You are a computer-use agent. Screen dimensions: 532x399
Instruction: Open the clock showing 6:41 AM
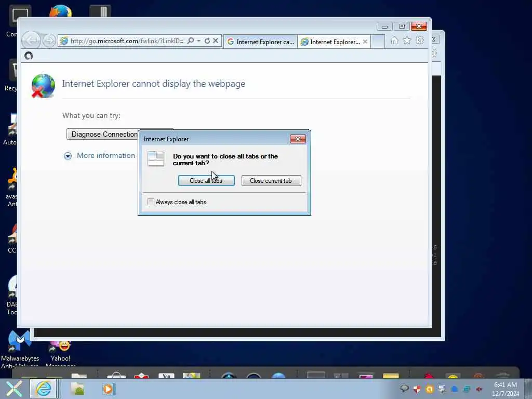(506, 389)
